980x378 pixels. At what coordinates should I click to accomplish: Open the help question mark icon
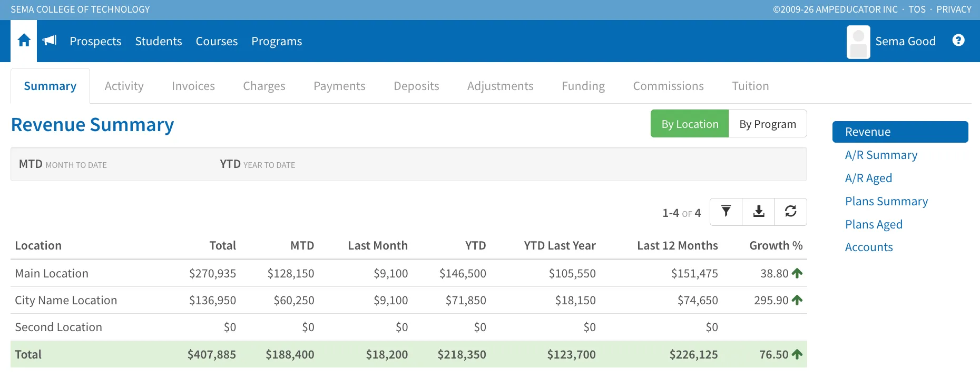958,41
